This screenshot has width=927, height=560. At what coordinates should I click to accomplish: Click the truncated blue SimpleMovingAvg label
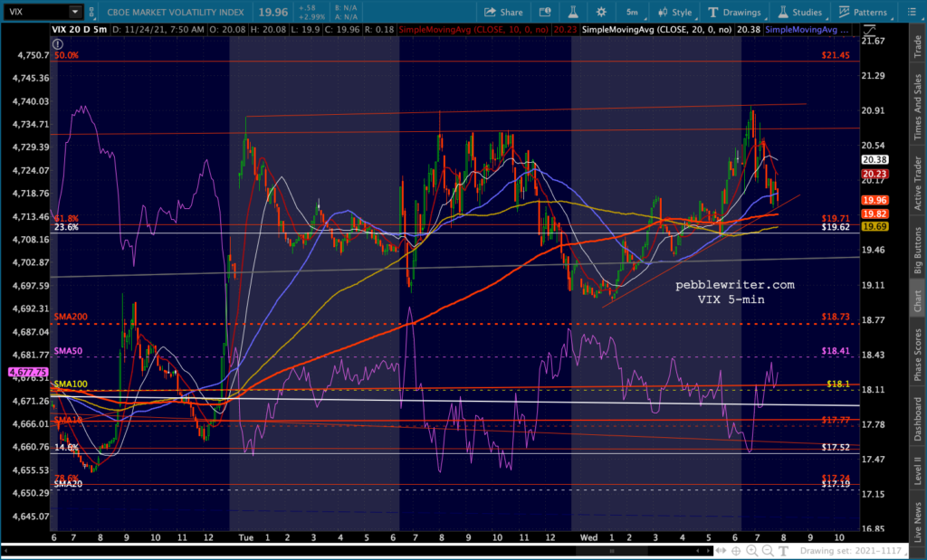tap(807, 30)
